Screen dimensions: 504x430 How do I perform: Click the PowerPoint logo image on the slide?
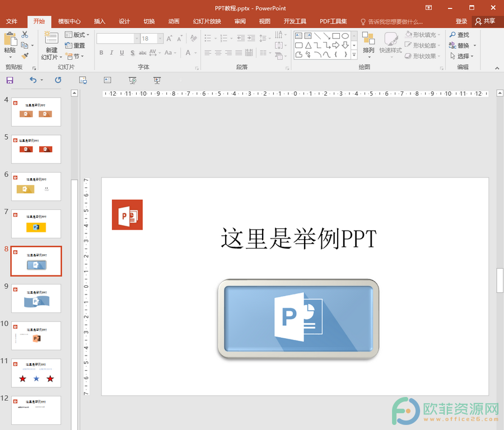[127, 214]
